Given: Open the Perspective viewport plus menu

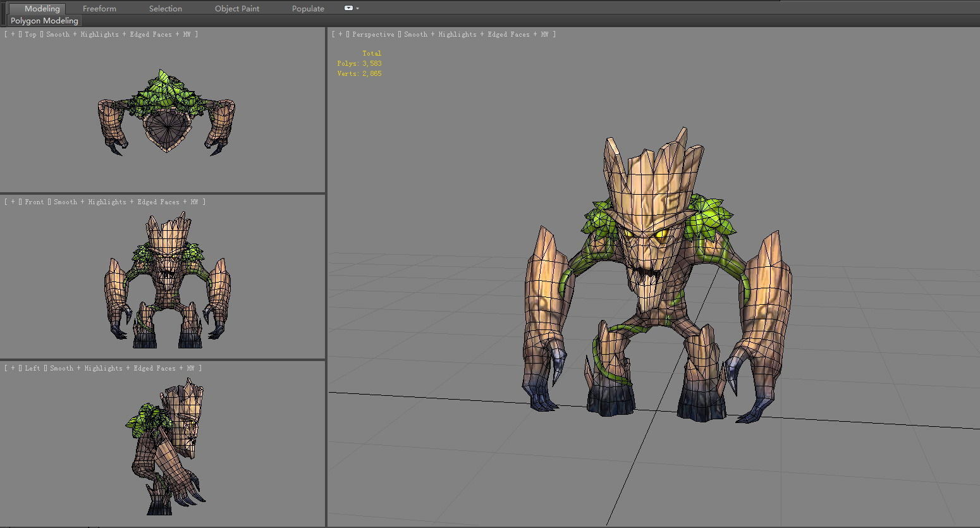Looking at the screenshot, I should click(340, 34).
